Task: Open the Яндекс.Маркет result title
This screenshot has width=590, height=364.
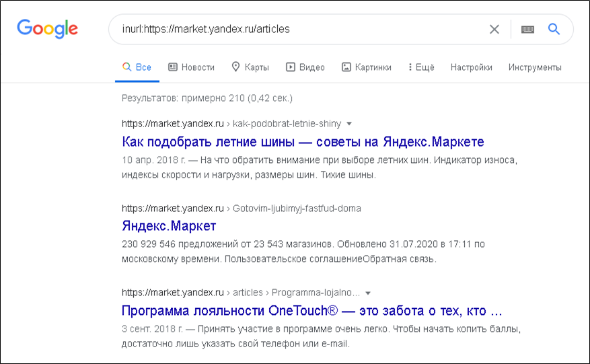Action: point(169,226)
